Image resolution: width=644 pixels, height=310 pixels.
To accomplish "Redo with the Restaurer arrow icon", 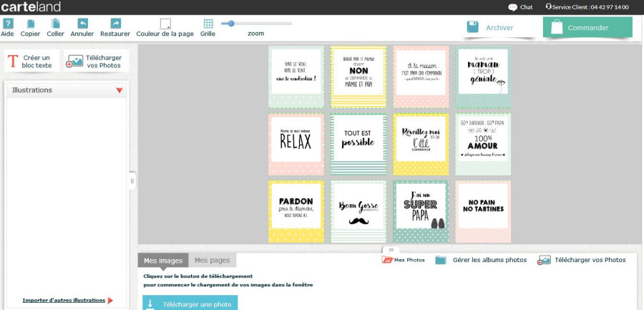I will (x=115, y=24).
